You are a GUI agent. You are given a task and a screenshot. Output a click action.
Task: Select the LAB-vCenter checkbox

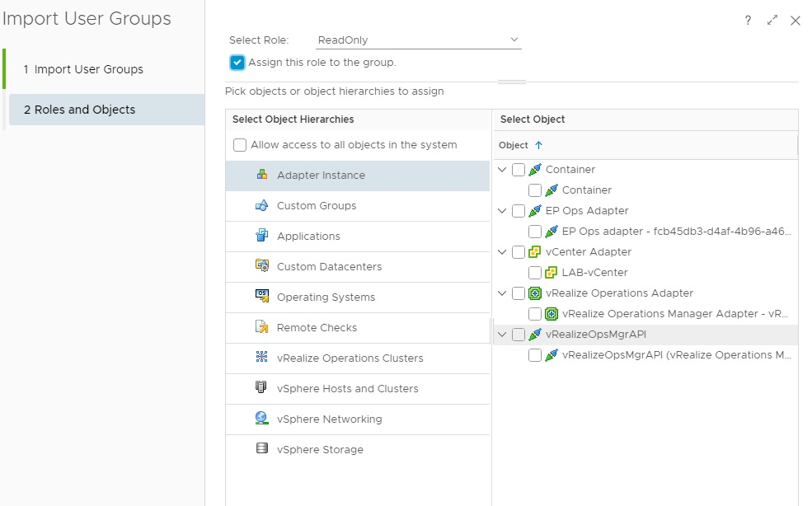[535, 273]
